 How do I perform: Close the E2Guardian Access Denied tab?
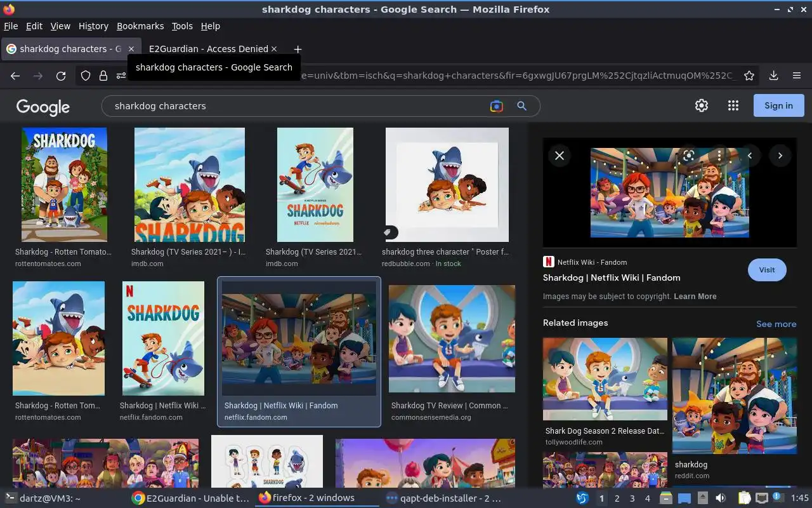click(x=274, y=49)
